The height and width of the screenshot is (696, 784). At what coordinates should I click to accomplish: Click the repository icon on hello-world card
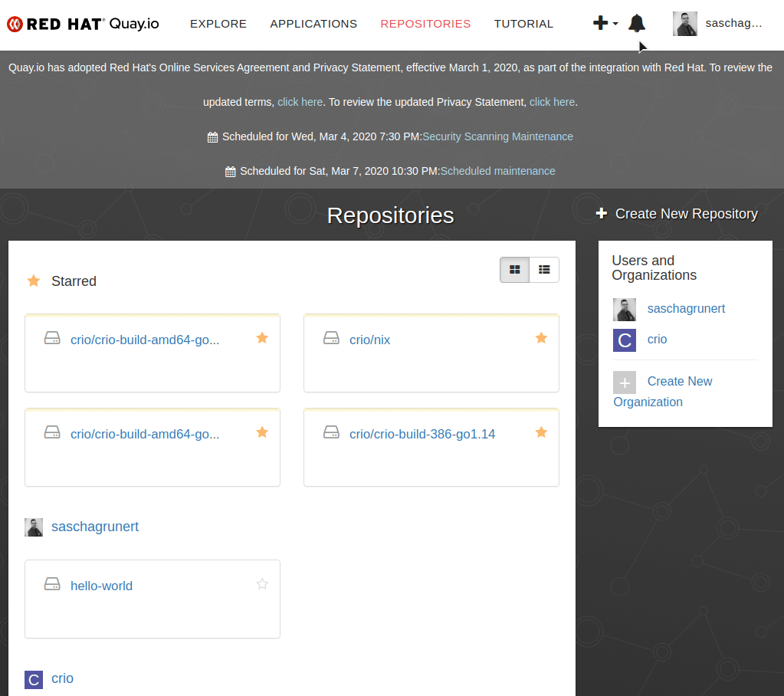click(52, 583)
